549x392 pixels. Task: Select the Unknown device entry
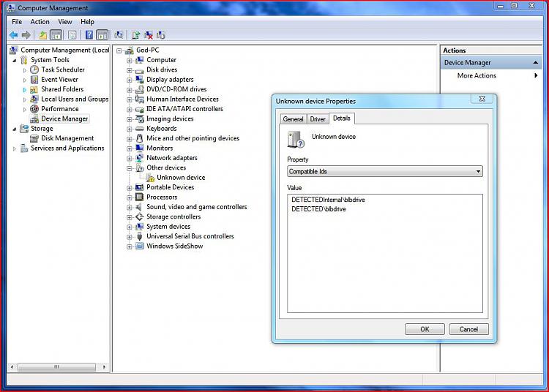[x=181, y=177]
